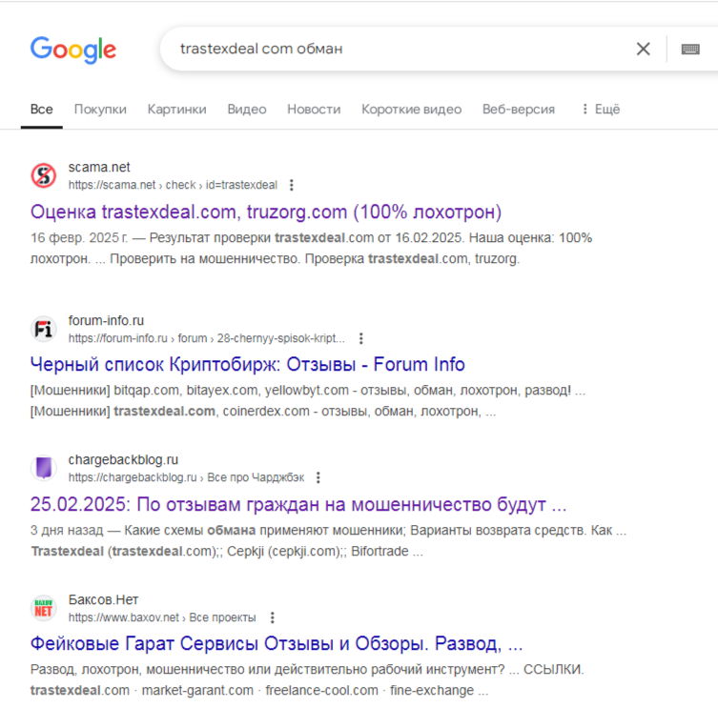Open three-dot menu for scama.net result
Viewport: 718px width, 728px height.
click(292, 185)
